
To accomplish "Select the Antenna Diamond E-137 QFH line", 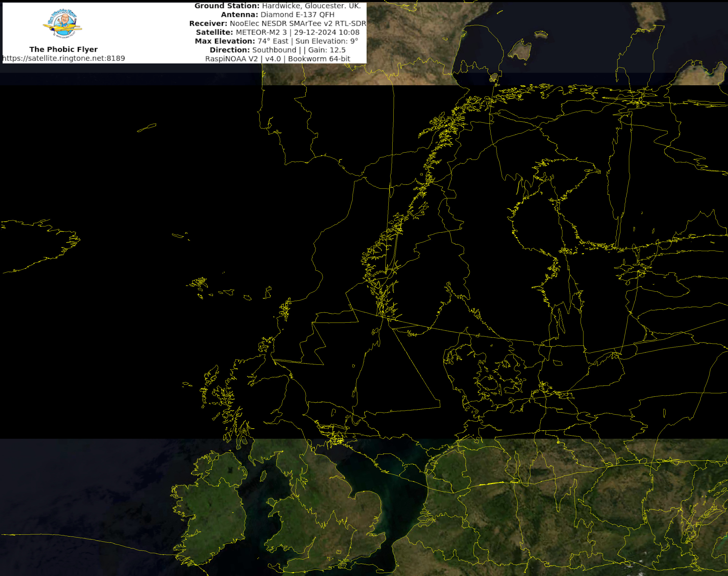I will pos(277,15).
